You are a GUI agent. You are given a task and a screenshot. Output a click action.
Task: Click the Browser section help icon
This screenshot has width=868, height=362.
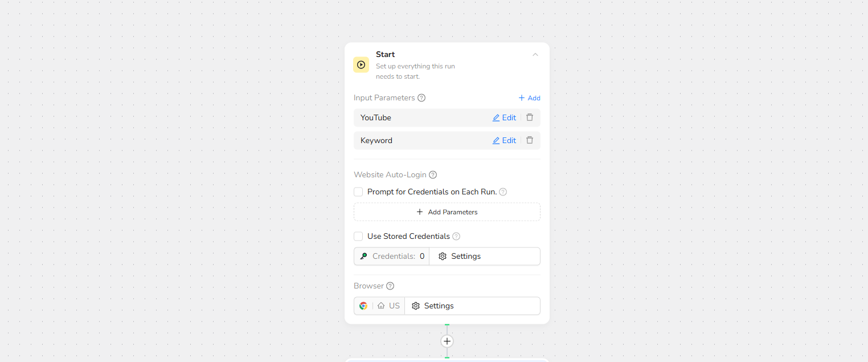click(390, 286)
